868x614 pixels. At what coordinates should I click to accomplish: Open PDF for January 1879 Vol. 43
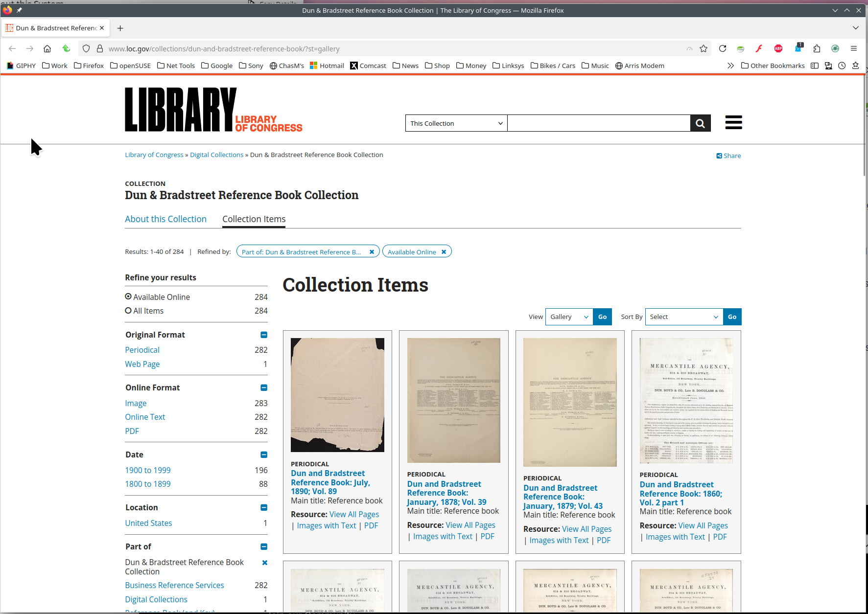coord(604,540)
